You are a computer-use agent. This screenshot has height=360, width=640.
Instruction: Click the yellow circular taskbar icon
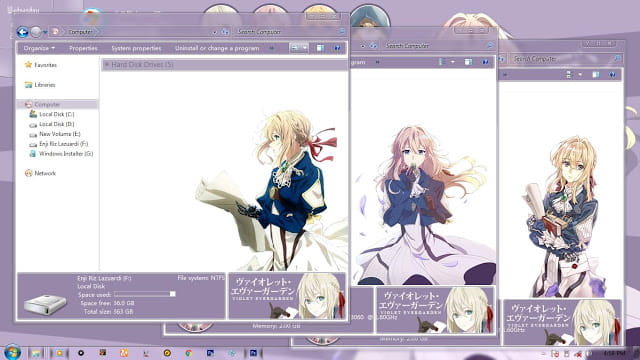point(167,353)
